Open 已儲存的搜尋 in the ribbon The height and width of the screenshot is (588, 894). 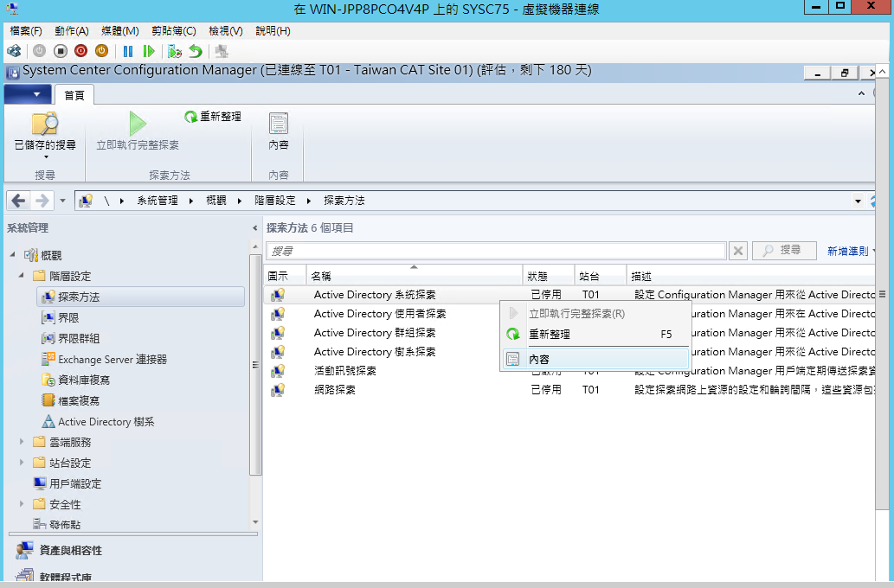[45, 135]
